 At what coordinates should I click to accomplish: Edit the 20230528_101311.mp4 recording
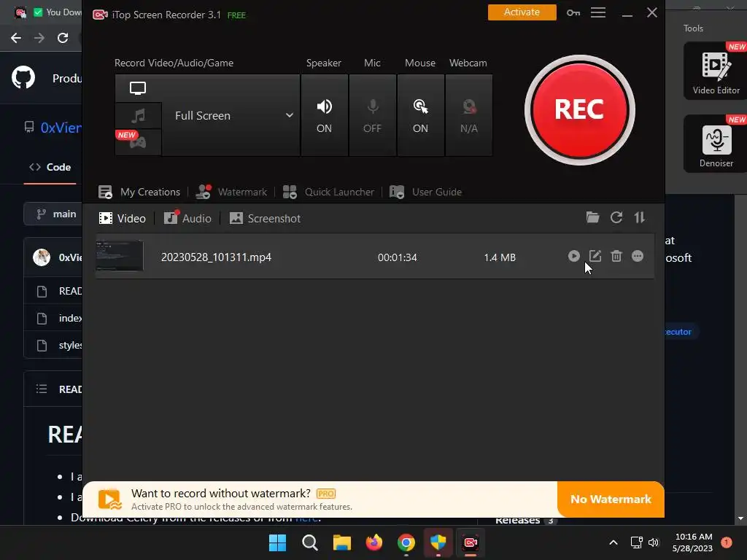pos(595,256)
